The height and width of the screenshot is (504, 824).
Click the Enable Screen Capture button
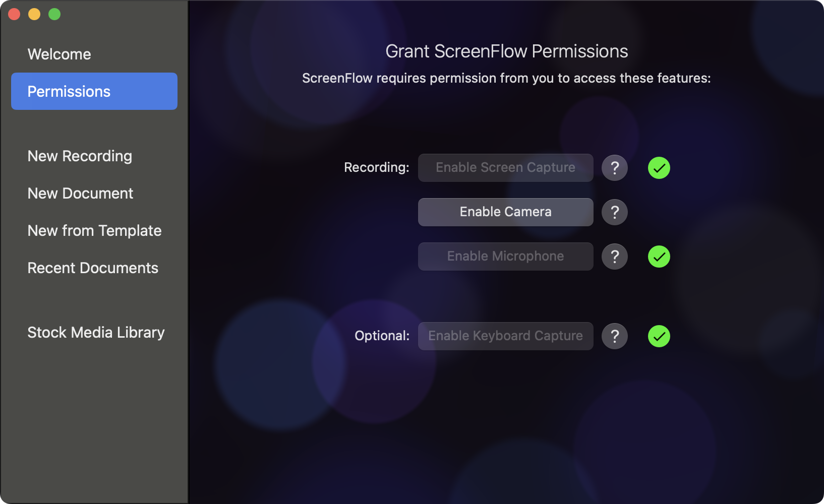(x=505, y=168)
